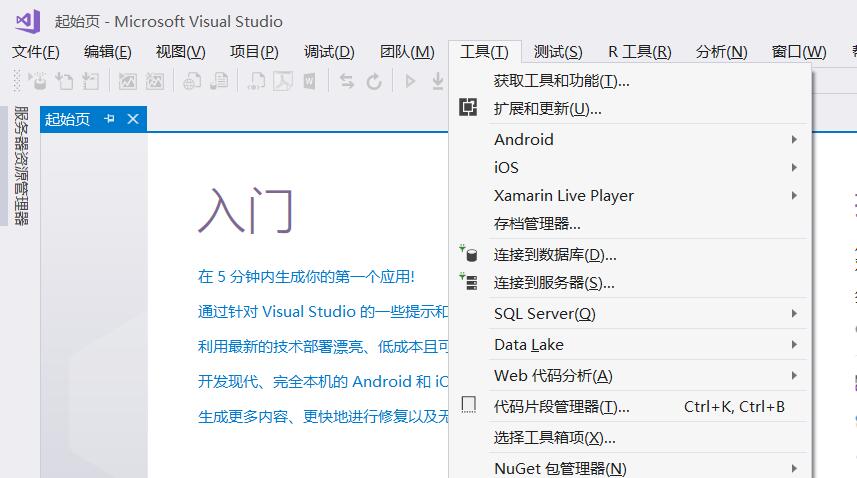
Task: Pin the 起始页 tab
Action: click(x=109, y=119)
